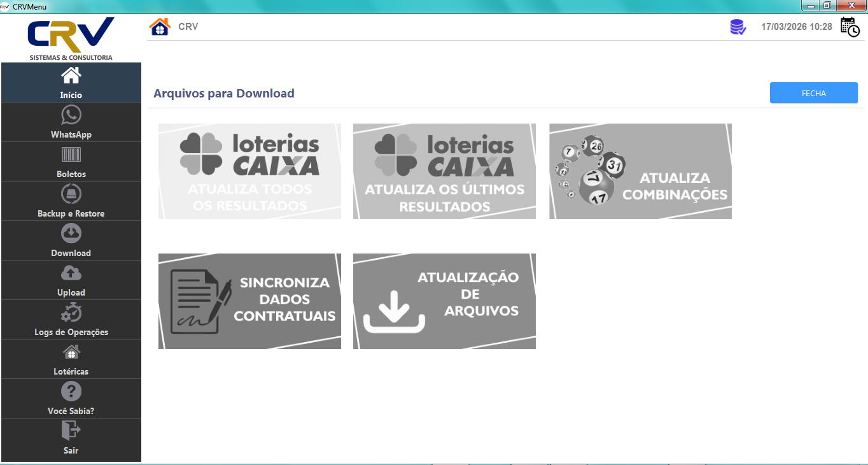The image size is (868, 465).
Task: Open the Logs de Operações icon
Action: 71,313
